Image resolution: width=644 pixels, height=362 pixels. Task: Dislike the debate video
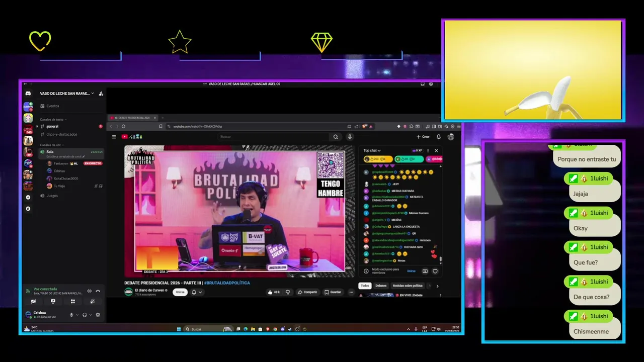(288, 292)
